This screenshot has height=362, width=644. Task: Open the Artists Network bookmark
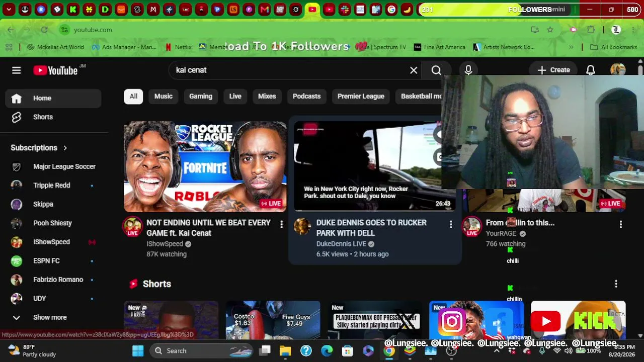[504, 47]
